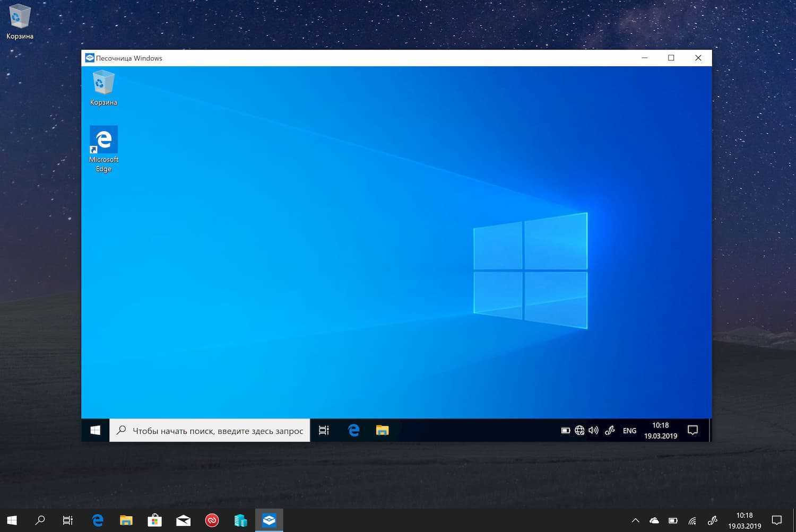Select the Recycle Bin inside the Sandbox window
This screenshot has height=532, width=796.
tap(103, 89)
